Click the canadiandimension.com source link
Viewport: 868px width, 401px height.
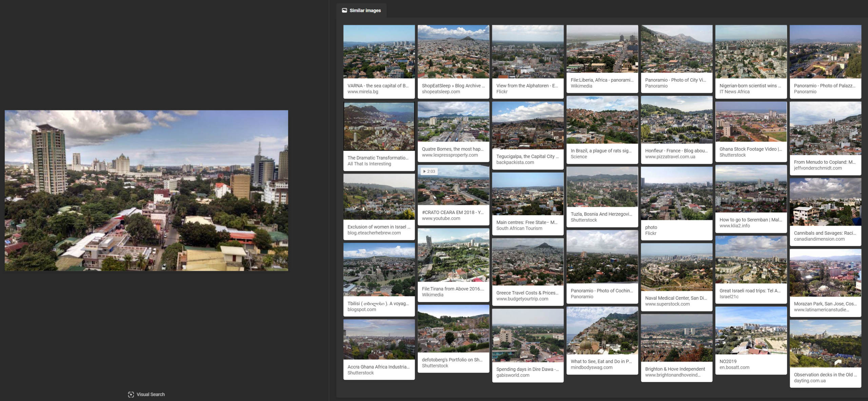click(x=819, y=239)
